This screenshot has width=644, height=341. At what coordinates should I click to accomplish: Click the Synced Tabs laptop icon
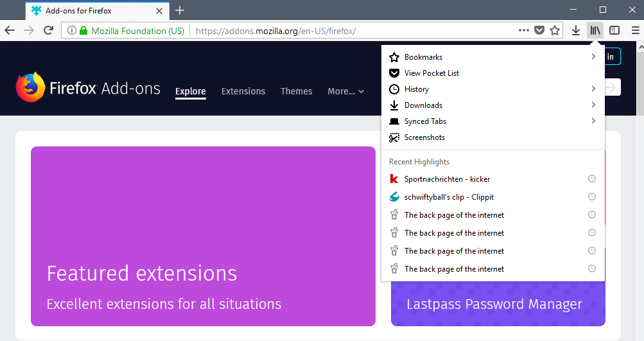394,121
